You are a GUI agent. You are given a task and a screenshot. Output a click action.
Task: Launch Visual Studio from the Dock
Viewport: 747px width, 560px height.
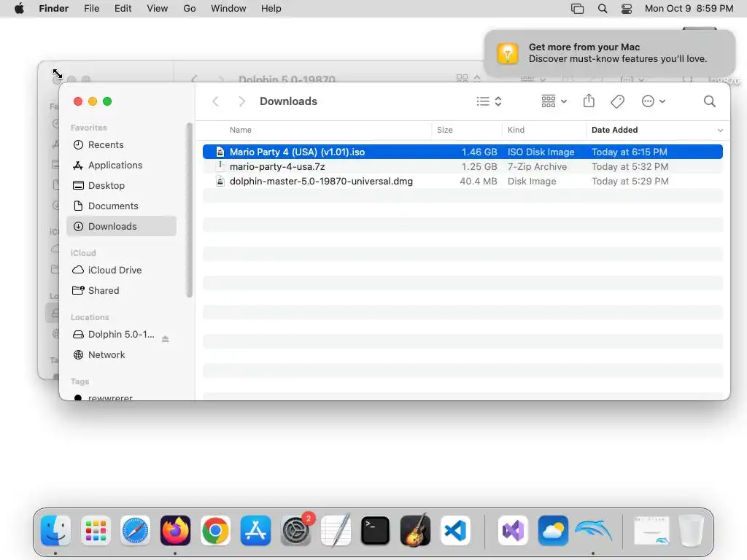click(513, 530)
